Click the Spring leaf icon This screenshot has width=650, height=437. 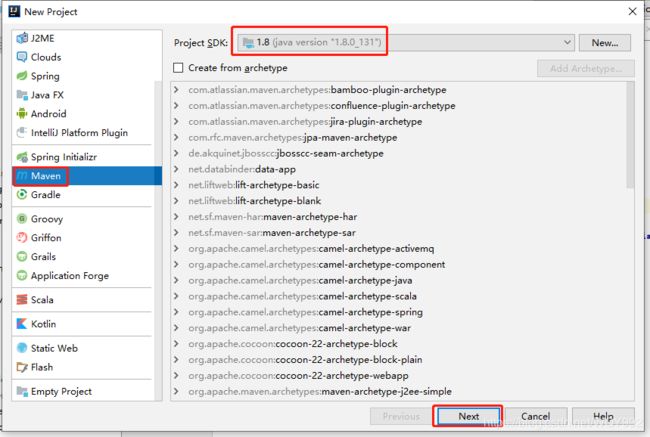[22, 76]
